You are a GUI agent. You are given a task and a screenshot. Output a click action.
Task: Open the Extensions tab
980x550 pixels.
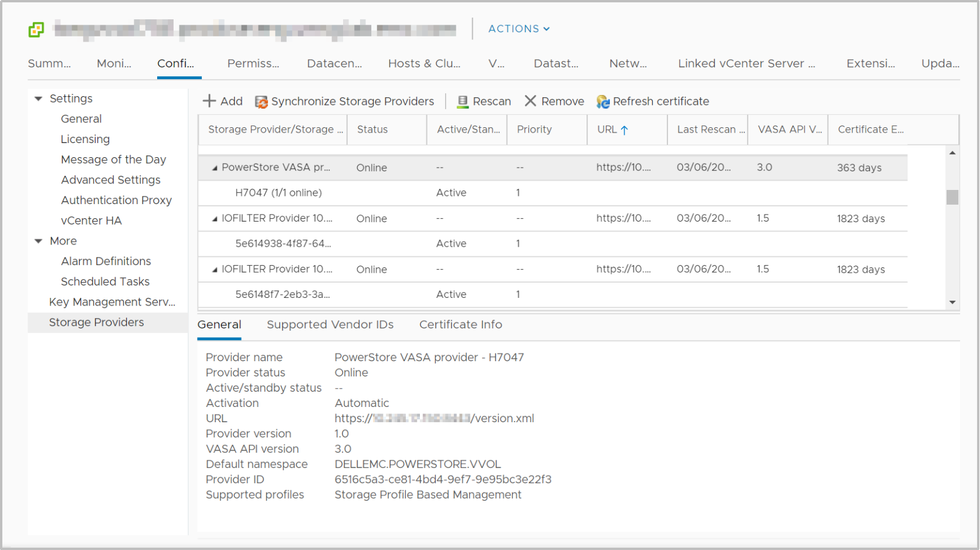(871, 63)
